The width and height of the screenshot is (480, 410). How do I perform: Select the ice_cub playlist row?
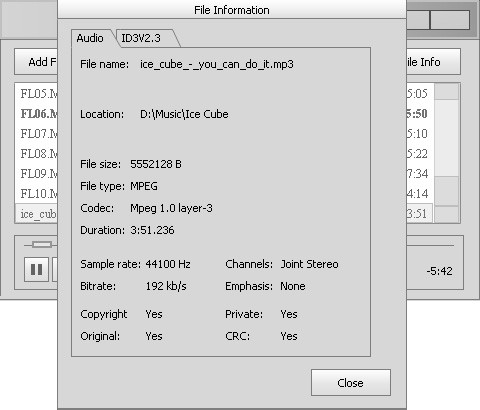point(37,214)
